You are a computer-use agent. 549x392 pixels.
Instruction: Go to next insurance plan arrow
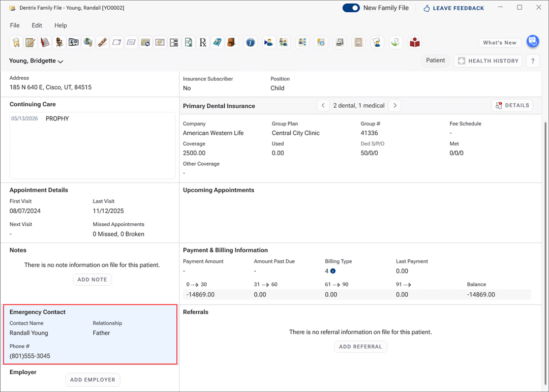[x=395, y=106]
